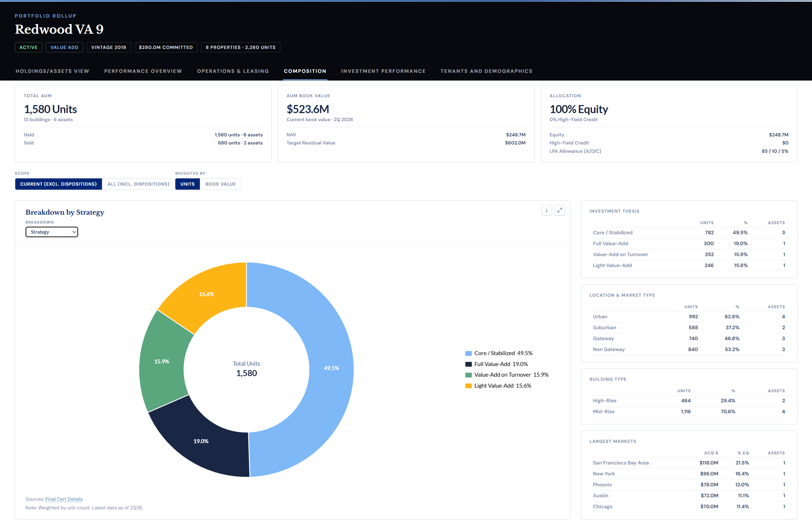Viewport: 812px width, 520px height.
Task: Select the Urban location row
Action: tap(689, 317)
